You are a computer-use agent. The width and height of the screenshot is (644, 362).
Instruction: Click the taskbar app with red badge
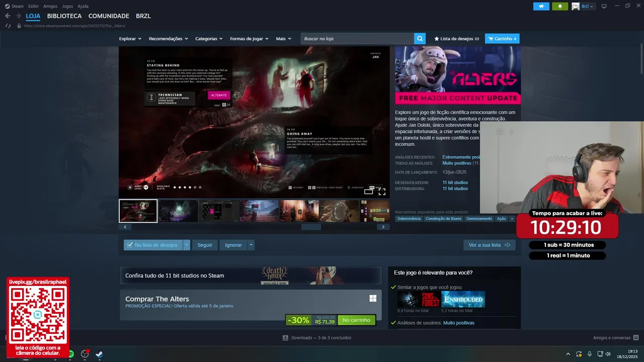[x=85, y=353]
